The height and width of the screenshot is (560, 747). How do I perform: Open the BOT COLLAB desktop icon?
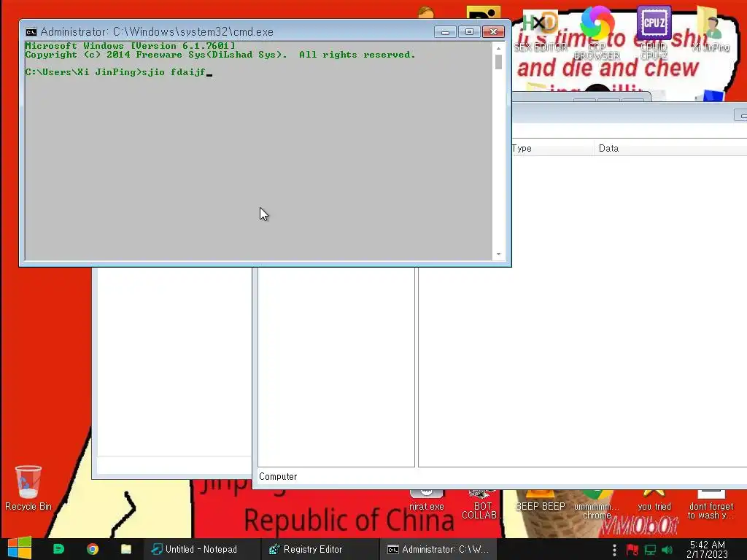pyautogui.click(x=482, y=505)
